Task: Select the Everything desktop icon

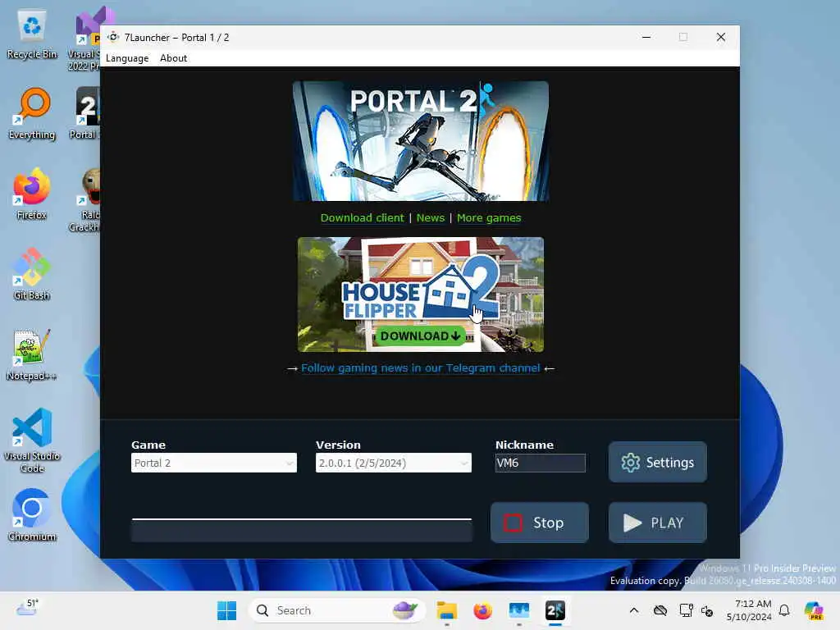Action: pyautogui.click(x=32, y=114)
